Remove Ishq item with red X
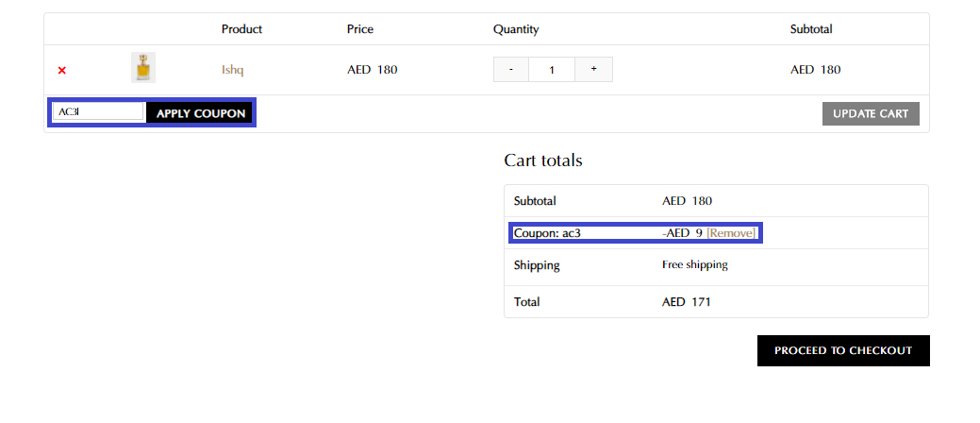Screen dimensions: 980x423 tap(62, 70)
